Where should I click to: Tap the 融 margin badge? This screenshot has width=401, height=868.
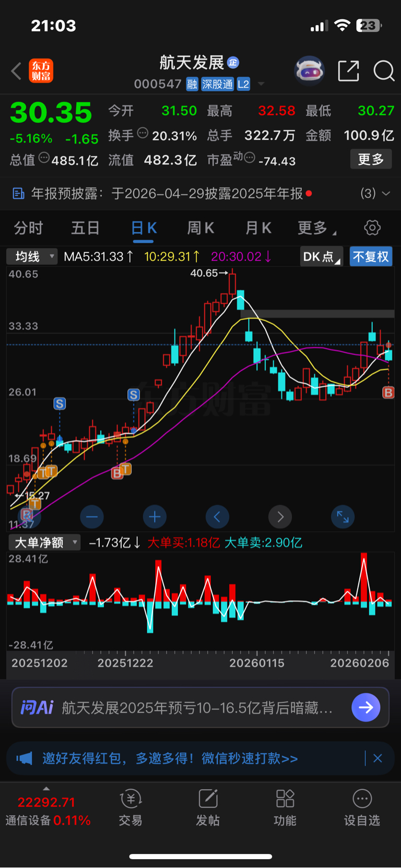click(x=192, y=84)
